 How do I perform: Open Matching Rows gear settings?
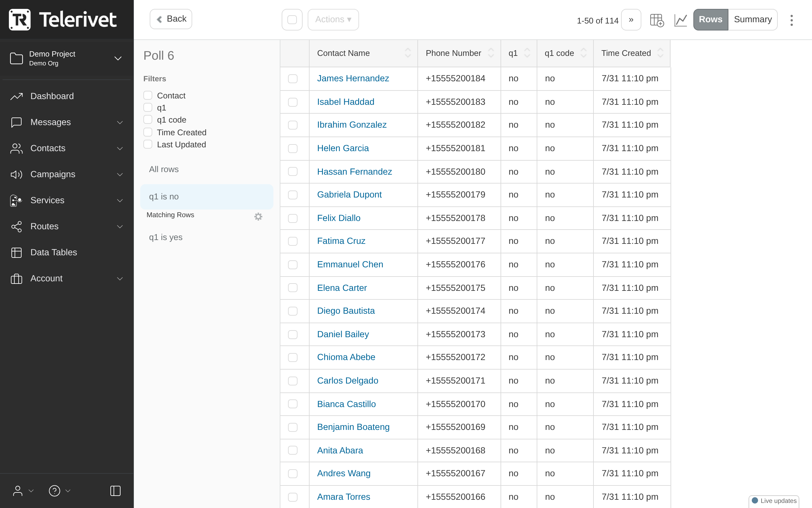pos(258,217)
